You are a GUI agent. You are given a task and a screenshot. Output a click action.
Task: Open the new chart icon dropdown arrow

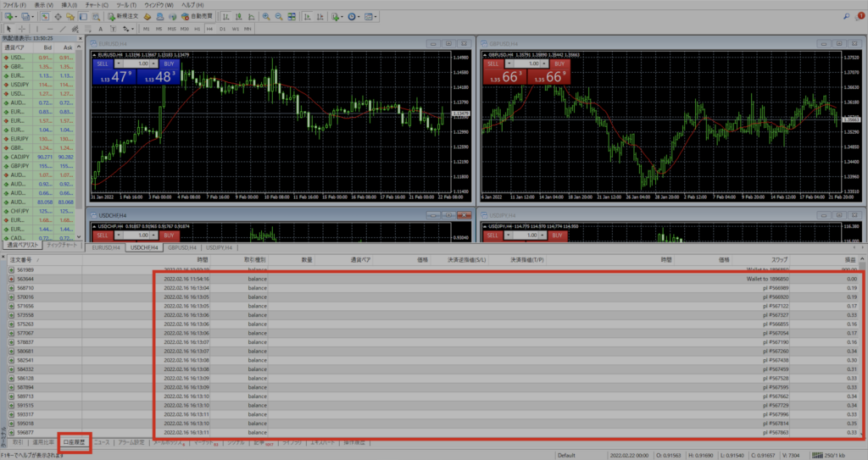pyautogui.click(x=14, y=16)
